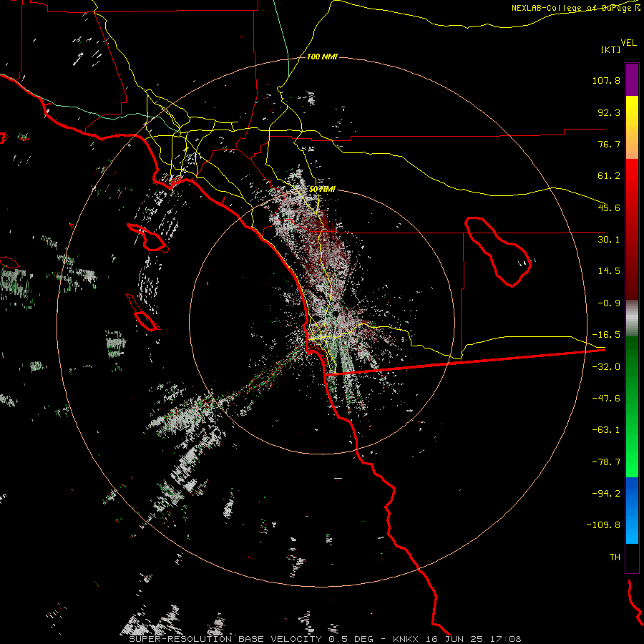Screen dimensions: 644x644
Task: Click the purple color band in legend
Action: 632,79
